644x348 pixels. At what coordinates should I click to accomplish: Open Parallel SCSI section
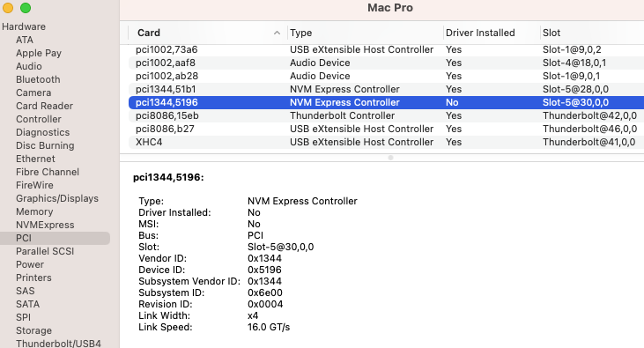(45, 251)
